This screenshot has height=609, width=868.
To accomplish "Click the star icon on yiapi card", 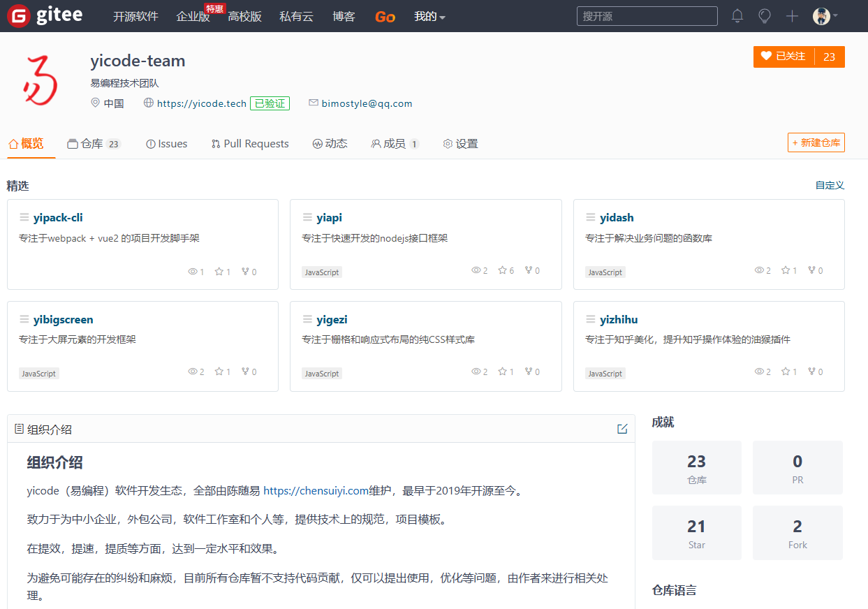I will 502,270.
